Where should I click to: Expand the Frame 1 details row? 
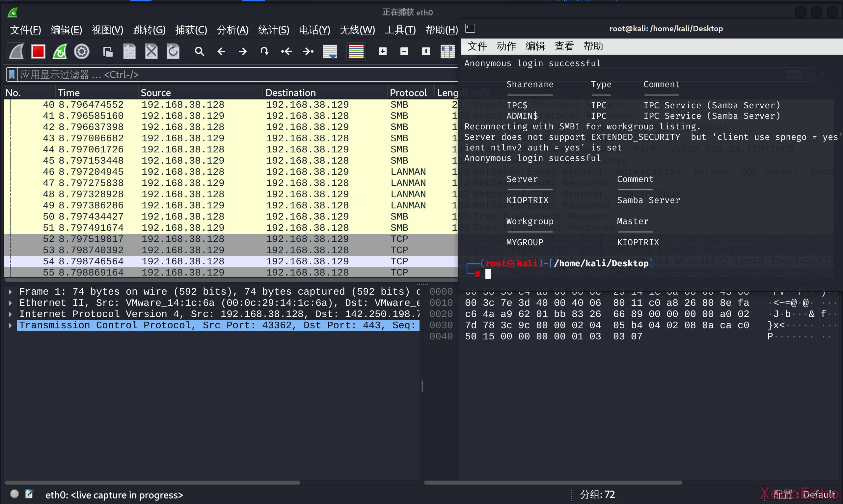tap(11, 292)
